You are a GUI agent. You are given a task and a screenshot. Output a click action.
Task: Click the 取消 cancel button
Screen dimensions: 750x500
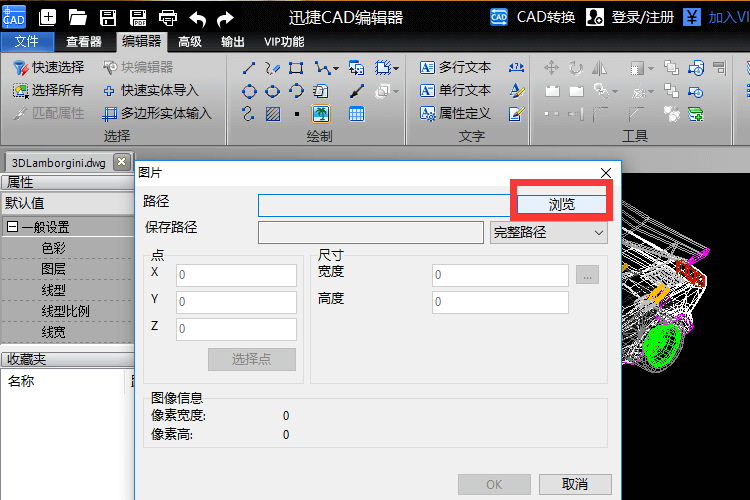pos(575,485)
